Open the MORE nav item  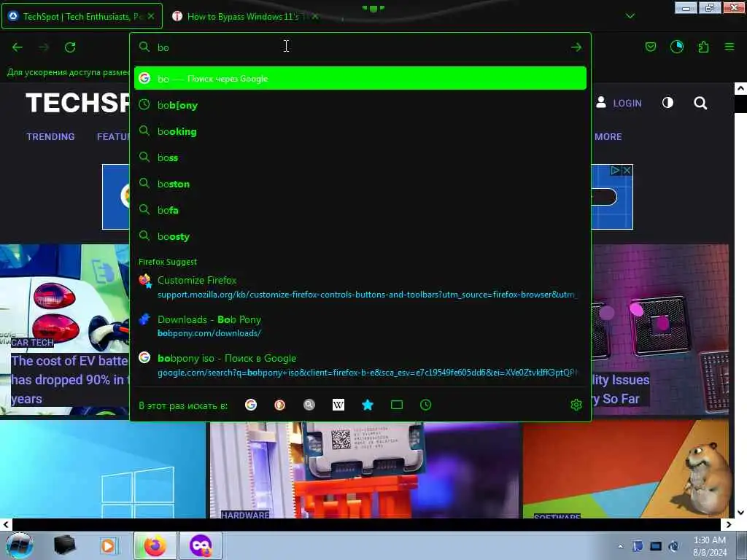pyautogui.click(x=608, y=136)
